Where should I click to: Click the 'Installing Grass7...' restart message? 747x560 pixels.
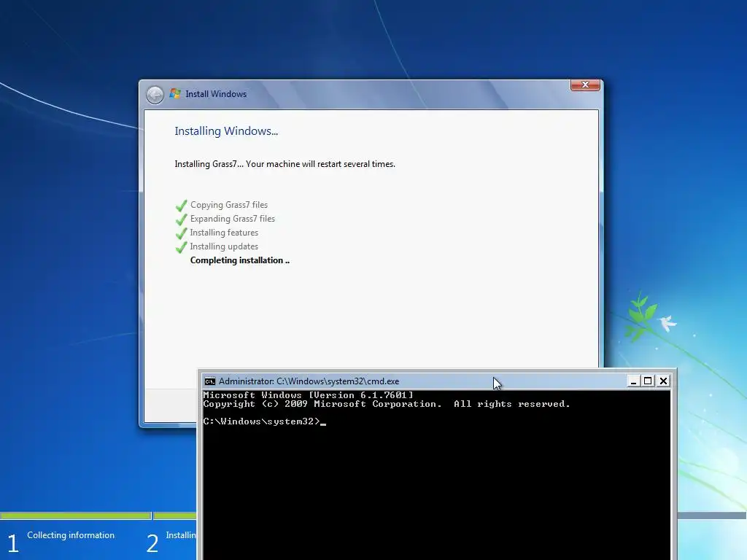285,164
